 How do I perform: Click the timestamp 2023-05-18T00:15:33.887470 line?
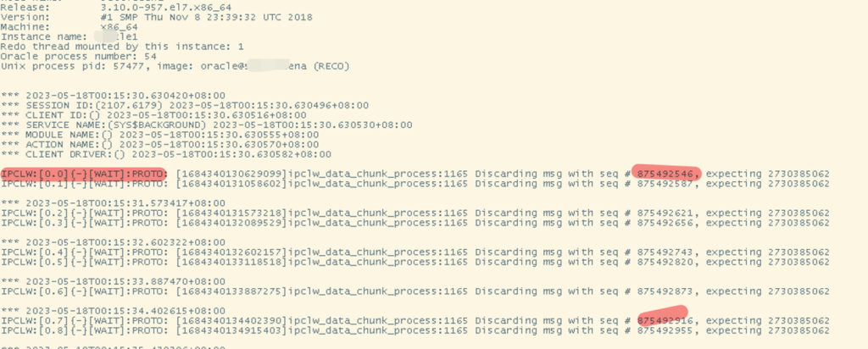tap(113, 281)
